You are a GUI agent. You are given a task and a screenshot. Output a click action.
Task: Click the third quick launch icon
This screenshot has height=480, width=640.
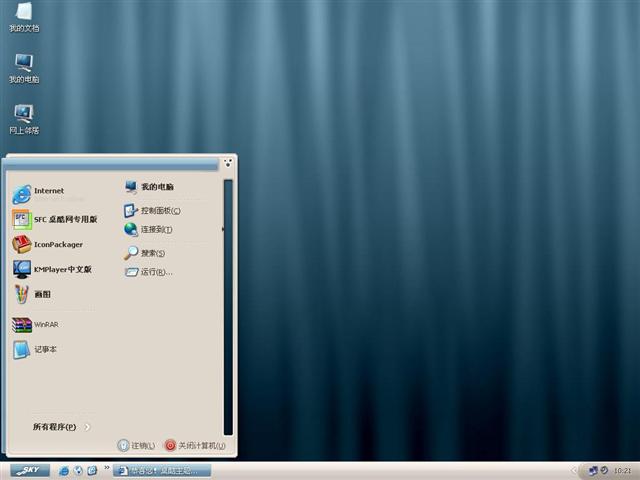click(92, 471)
